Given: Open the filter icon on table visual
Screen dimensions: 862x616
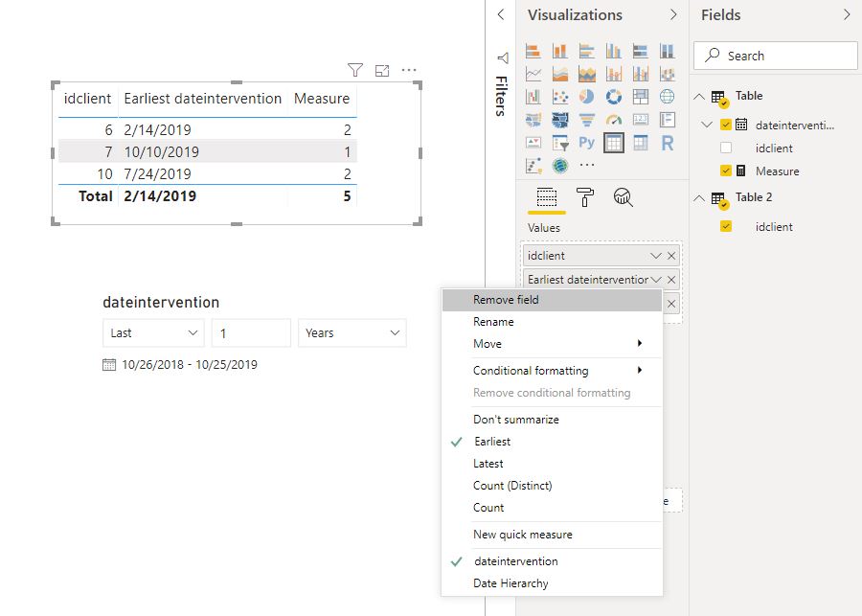Looking at the screenshot, I should tap(355, 70).
